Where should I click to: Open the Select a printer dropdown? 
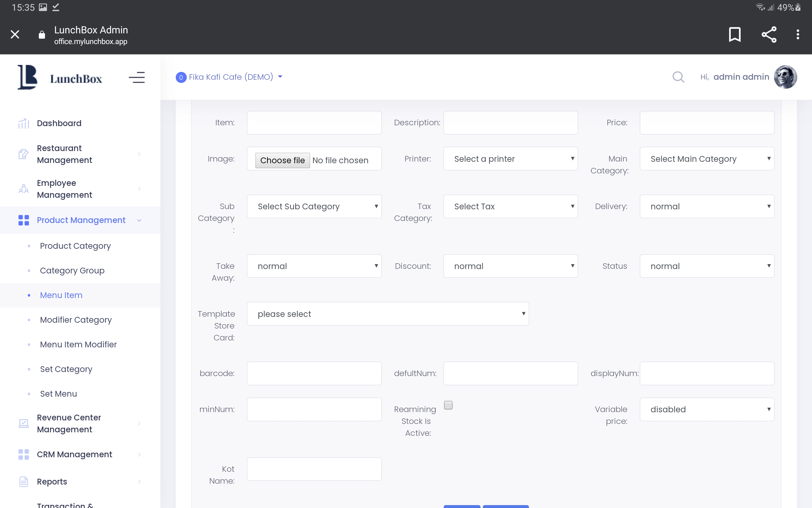point(510,159)
